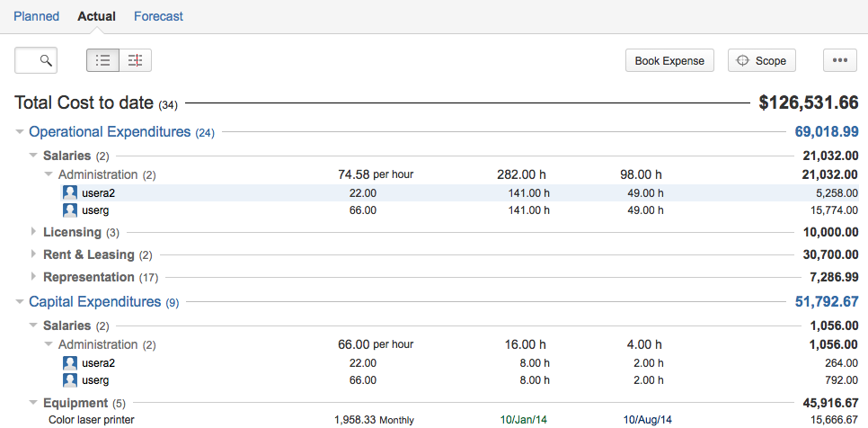This screenshot has height=428, width=868.
Task: Switch to tree detail view toggle
Action: pyautogui.click(x=136, y=61)
